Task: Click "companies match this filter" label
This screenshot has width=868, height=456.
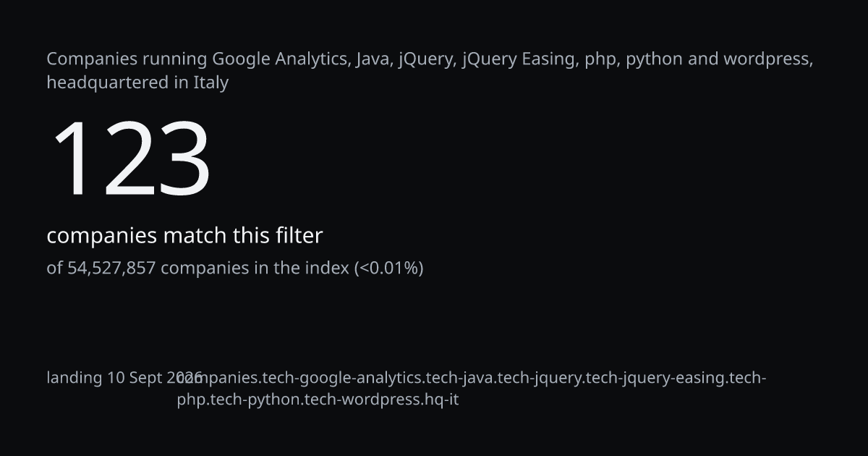Action: pos(184,236)
